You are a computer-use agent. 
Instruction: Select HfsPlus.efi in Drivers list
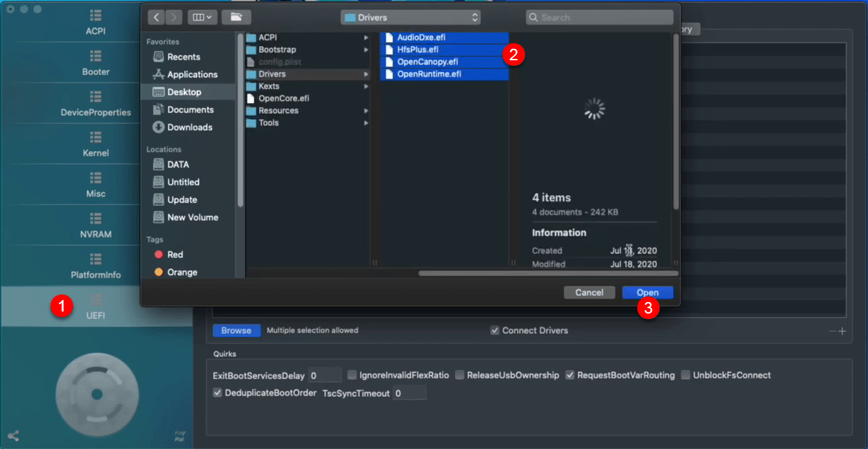pyautogui.click(x=444, y=49)
